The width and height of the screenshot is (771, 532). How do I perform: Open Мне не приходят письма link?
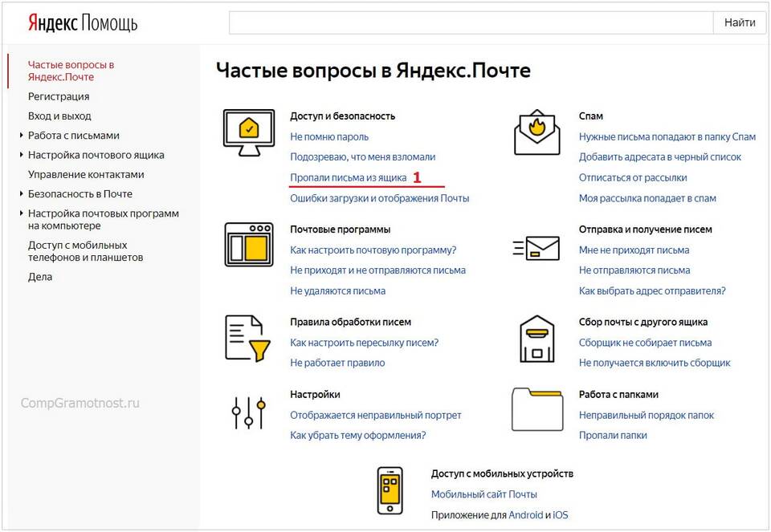(634, 250)
